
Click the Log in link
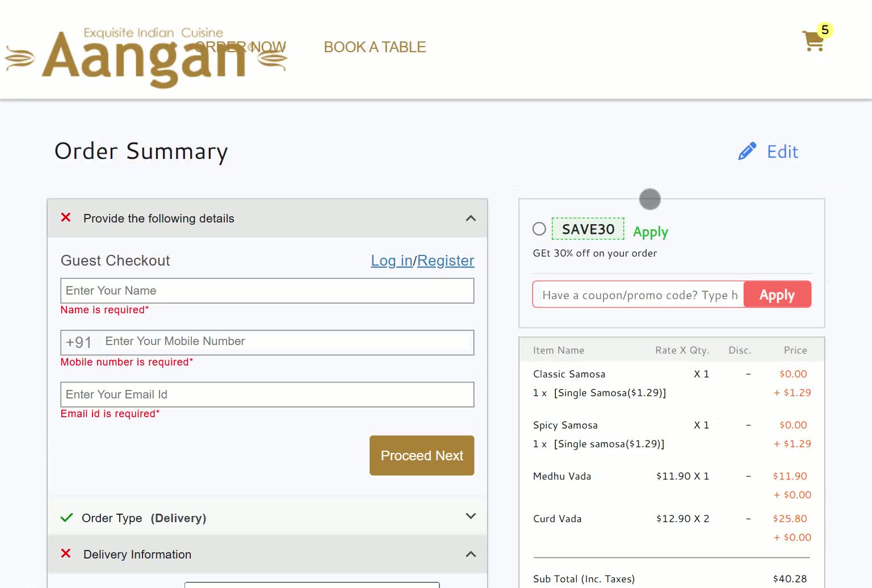392,261
